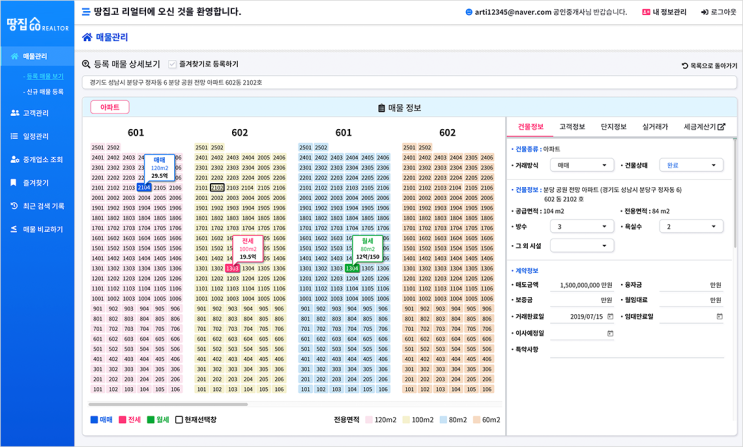Click the blue 매매 legend swatch
The width and height of the screenshot is (743, 447).
94,420
